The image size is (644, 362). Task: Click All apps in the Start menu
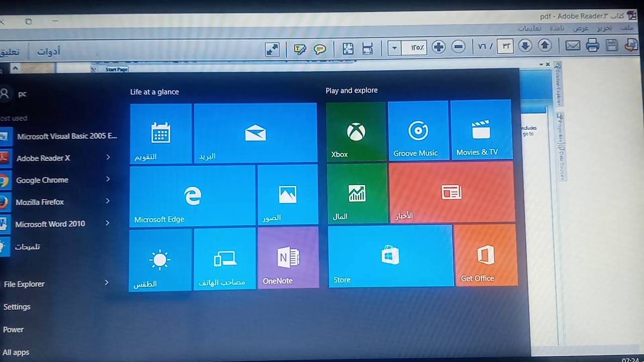pos(16,352)
